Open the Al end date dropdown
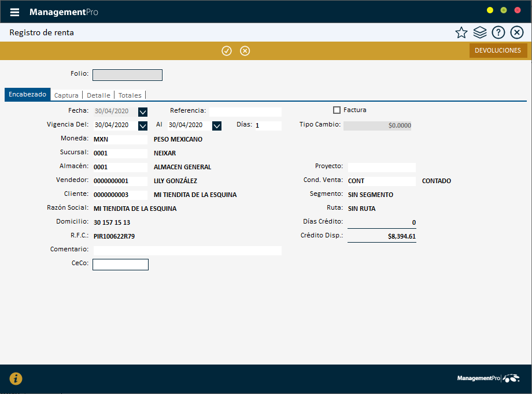Screen dimensions: 532x394 [x=217, y=125]
